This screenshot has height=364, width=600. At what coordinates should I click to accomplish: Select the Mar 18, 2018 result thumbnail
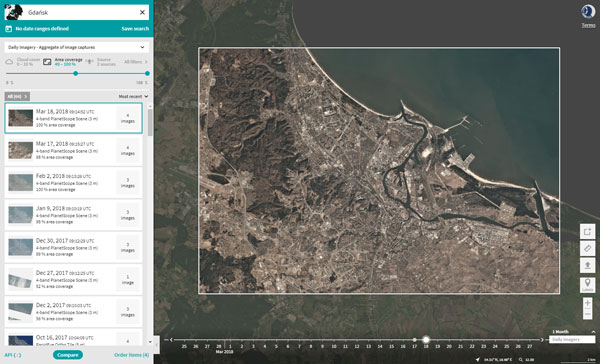pos(21,118)
